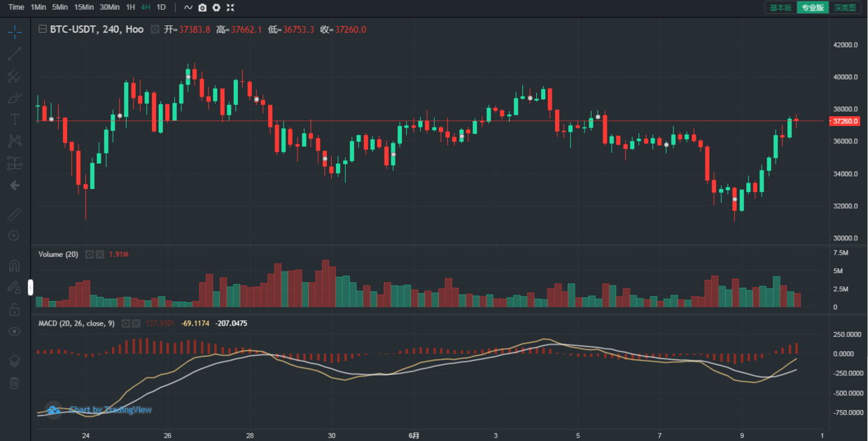The image size is (868, 441).
Task: Click the zoom in magnifier tool
Action: click(x=14, y=236)
